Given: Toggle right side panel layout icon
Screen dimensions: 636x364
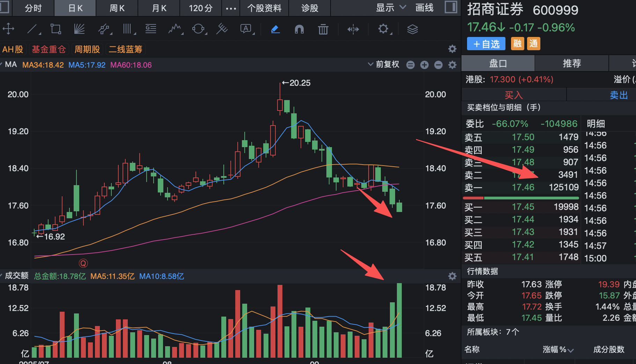Looking at the screenshot, I should pos(451,7).
